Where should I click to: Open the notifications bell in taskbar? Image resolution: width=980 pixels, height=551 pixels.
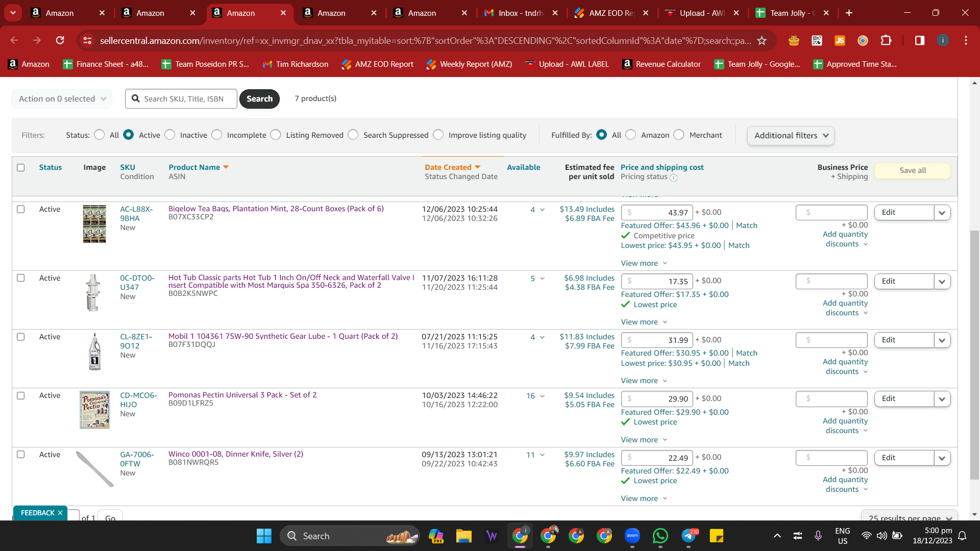pos(962,536)
